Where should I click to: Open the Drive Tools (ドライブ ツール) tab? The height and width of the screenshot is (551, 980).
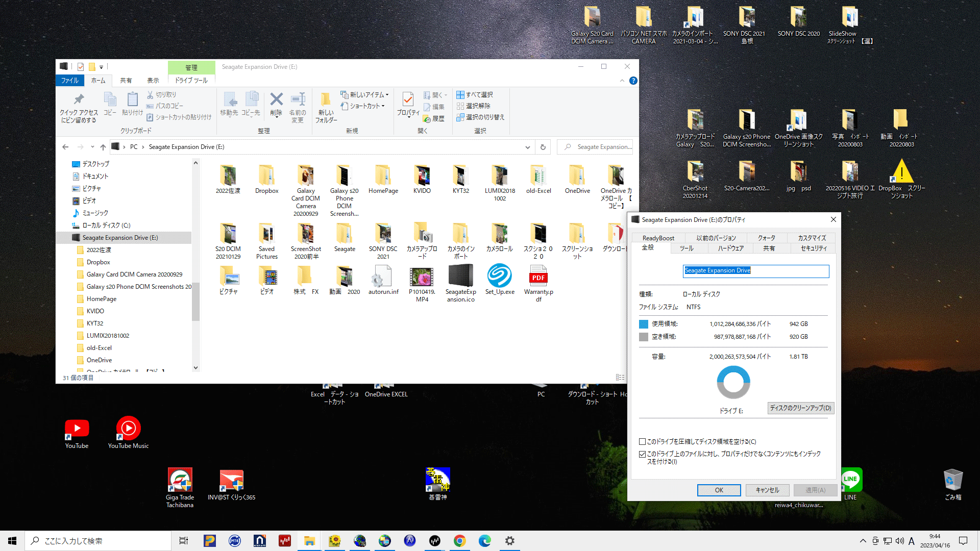[191, 81]
